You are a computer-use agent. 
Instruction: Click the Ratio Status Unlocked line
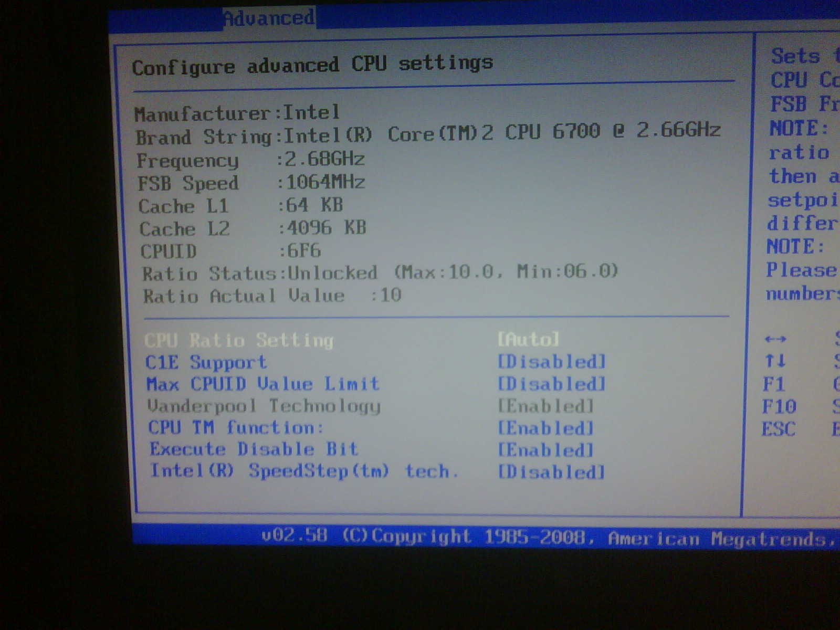point(381,272)
